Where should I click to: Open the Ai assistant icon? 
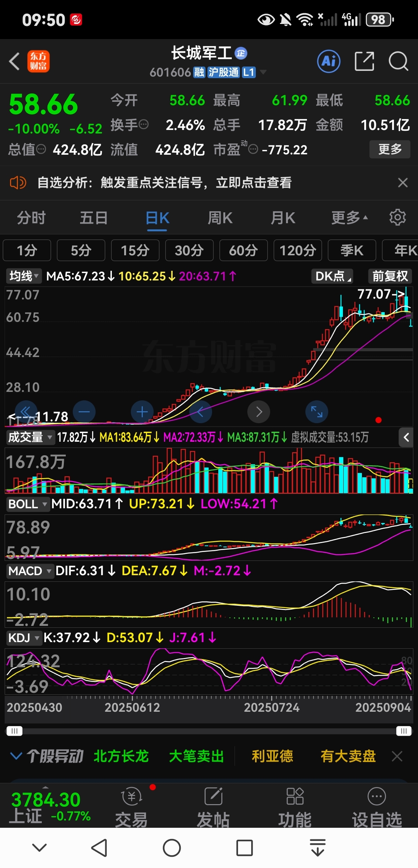click(x=329, y=61)
